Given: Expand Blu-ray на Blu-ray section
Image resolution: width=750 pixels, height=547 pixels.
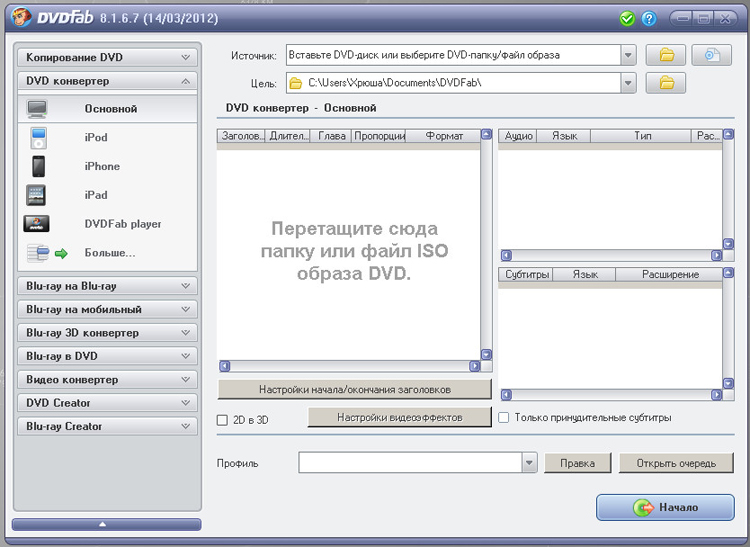Looking at the screenshot, I should 107,286.
